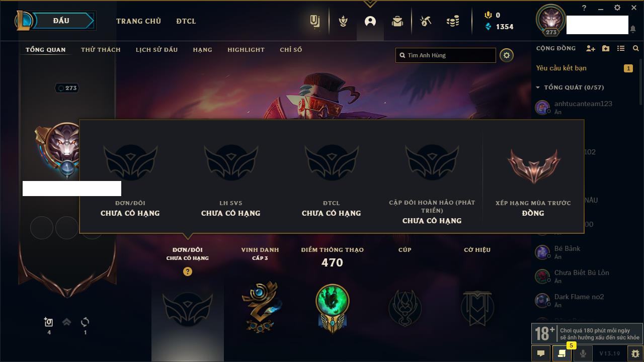Switch to the LỊCH SỬ ĐẤU tab
The width and height of the screenshot is (644, 362).
click(156, 50)
